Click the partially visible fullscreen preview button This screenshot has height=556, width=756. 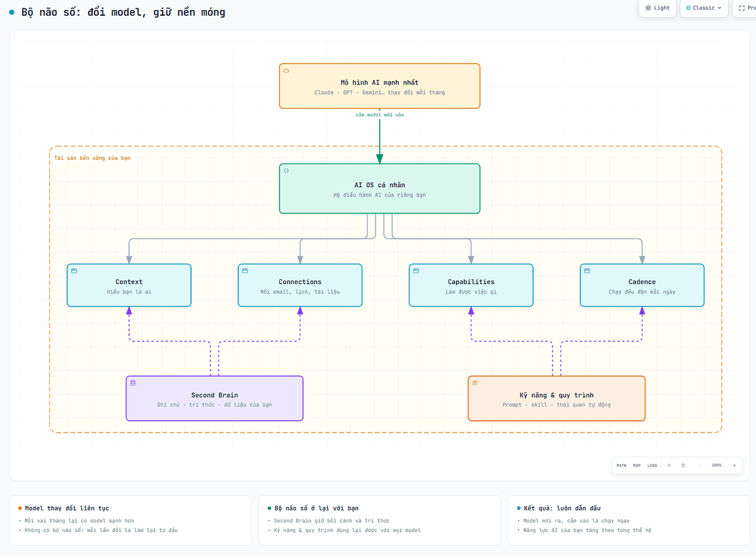click(744, 8)
